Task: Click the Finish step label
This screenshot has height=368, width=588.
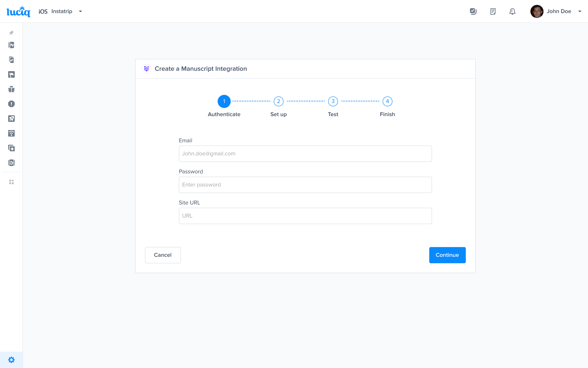Action: pyautogui.click(x=388, y=114)
